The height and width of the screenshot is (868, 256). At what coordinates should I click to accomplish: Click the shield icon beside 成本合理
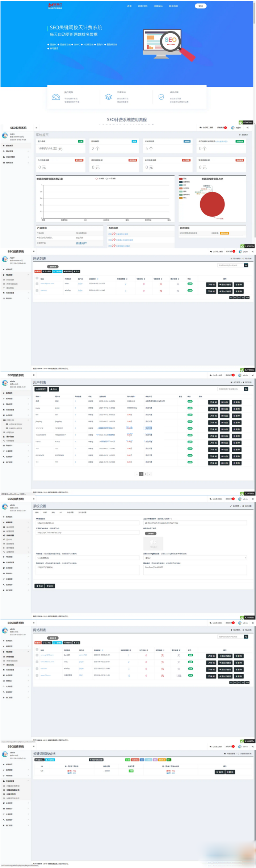(161, 97)
